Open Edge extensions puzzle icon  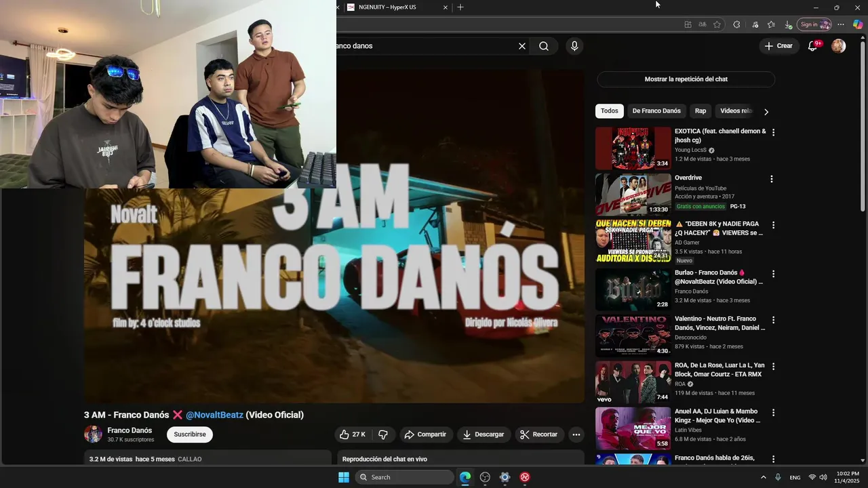tap(736, 24)
